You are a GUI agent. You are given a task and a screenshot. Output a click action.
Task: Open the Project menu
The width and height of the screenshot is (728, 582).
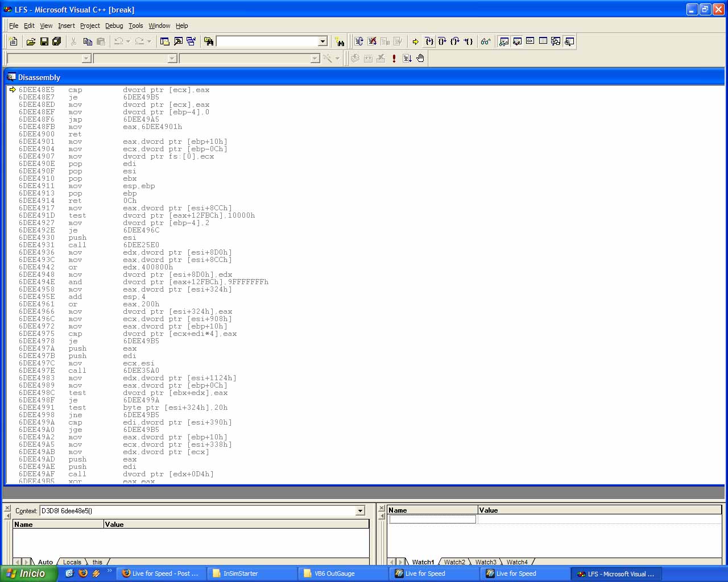[x=90, y=26]
